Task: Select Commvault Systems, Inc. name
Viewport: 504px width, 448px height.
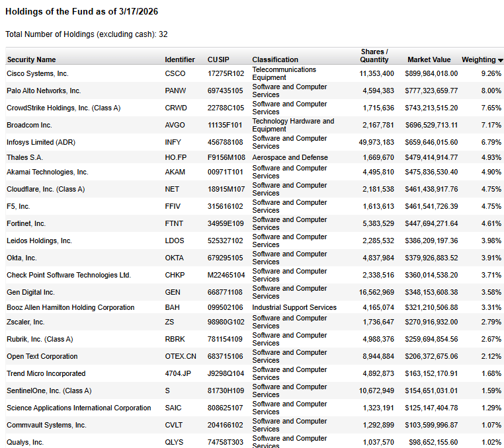Action: [46, 425]
